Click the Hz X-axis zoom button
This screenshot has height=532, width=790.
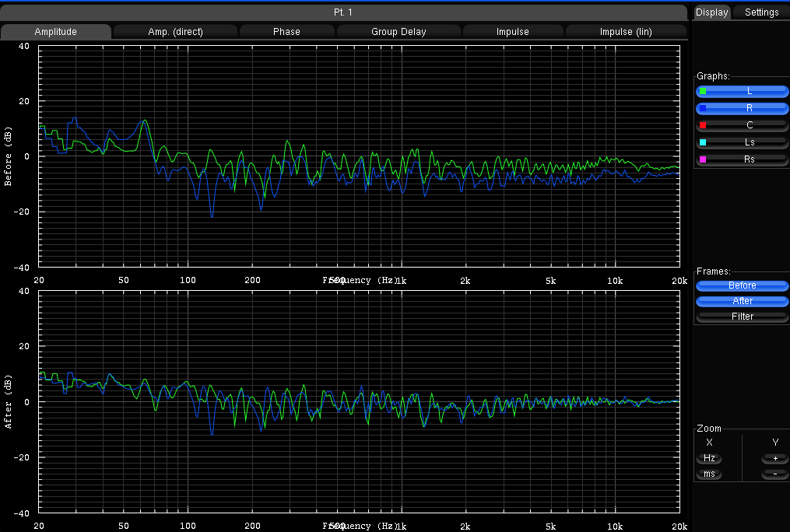709,458
